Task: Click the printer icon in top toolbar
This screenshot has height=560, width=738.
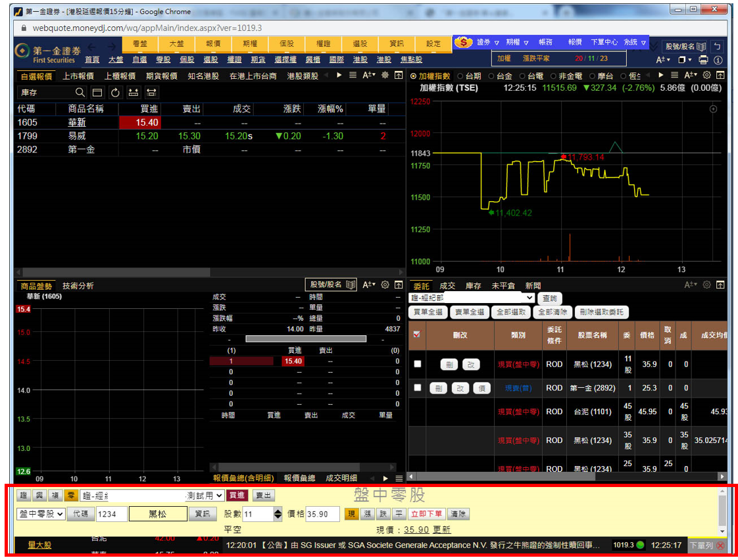Action: (x=704, y=60)
